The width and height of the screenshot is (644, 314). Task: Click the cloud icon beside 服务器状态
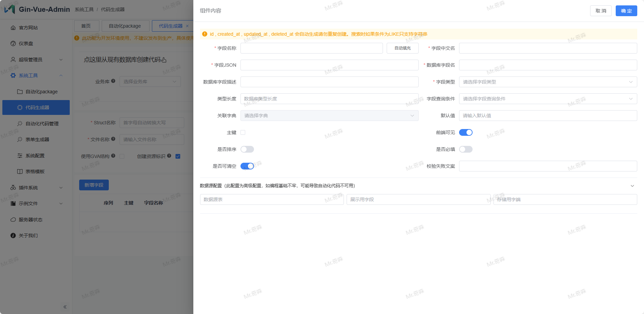(x=13, y=220)
